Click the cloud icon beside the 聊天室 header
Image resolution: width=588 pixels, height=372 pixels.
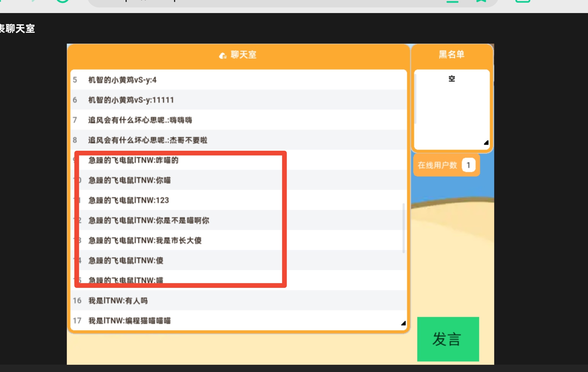pos(223,55)
